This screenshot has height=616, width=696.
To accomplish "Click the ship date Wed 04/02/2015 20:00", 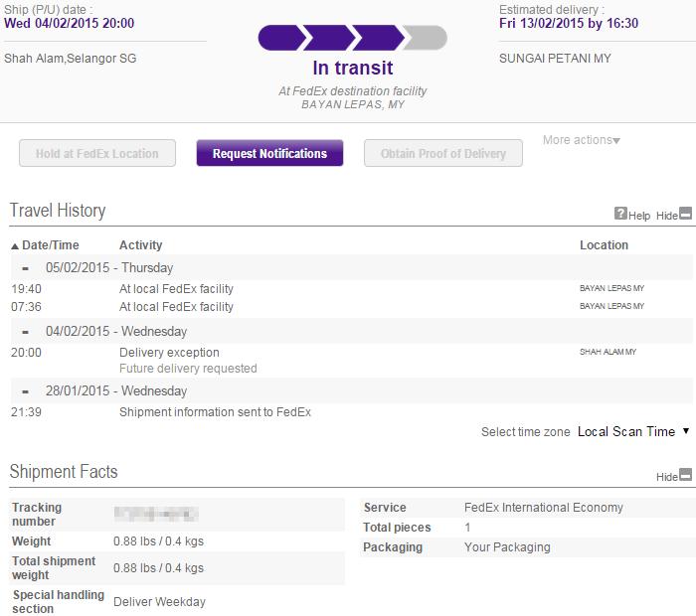I will coord(69,23).
